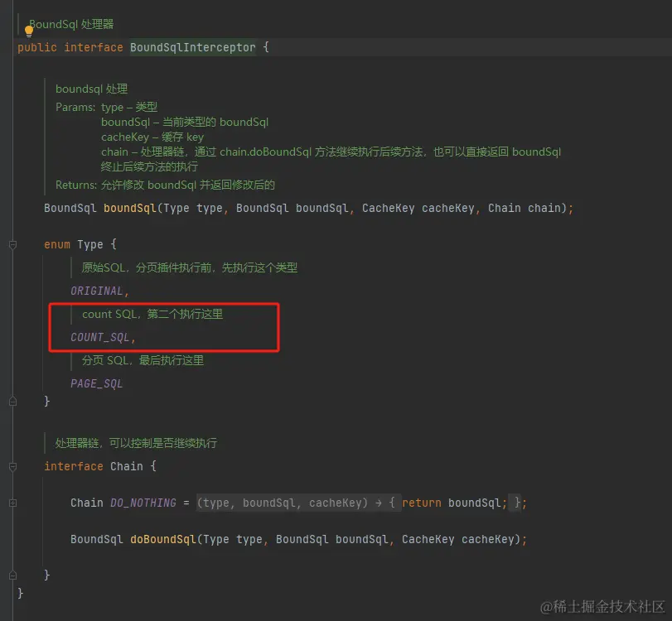Click fold end marker of interface Chain

[13, 575]
